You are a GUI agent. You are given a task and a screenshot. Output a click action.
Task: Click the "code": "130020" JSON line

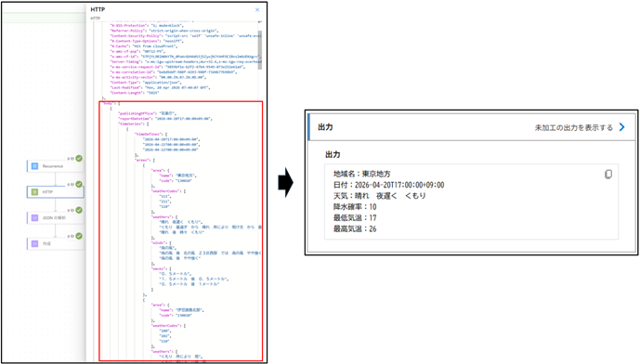176,316
